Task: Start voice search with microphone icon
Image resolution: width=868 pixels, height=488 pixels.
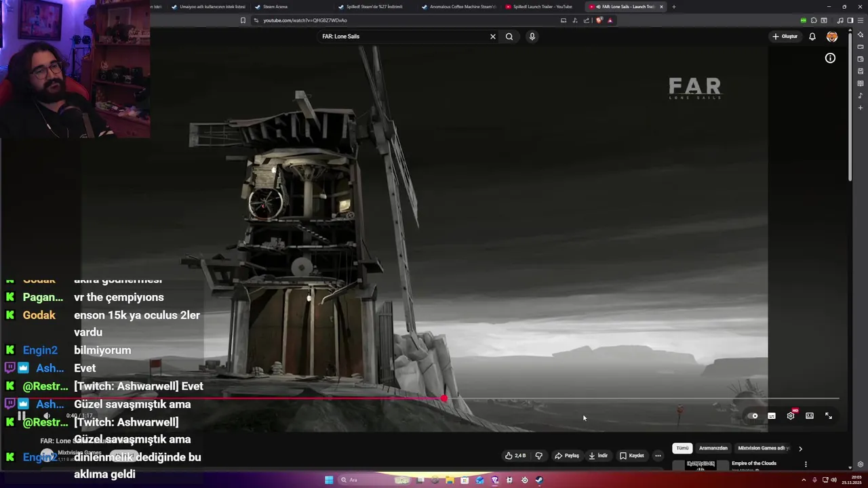Action: [x=532, y=37]
